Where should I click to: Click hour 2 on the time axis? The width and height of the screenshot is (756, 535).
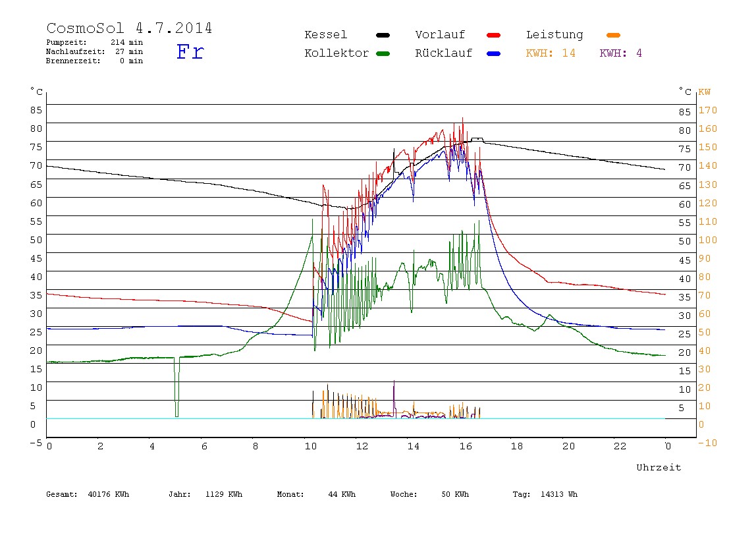tap(100, 446)
